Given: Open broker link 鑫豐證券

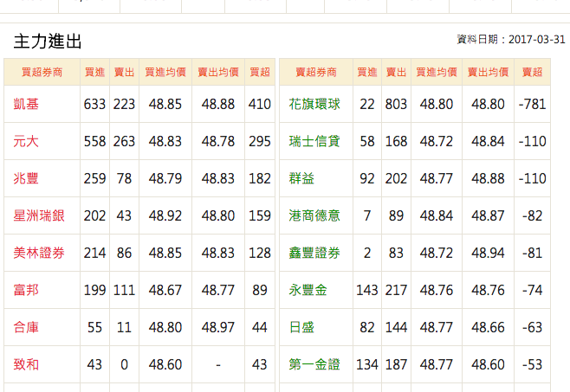Looking at the screenshot, I should tap(314, 253).
